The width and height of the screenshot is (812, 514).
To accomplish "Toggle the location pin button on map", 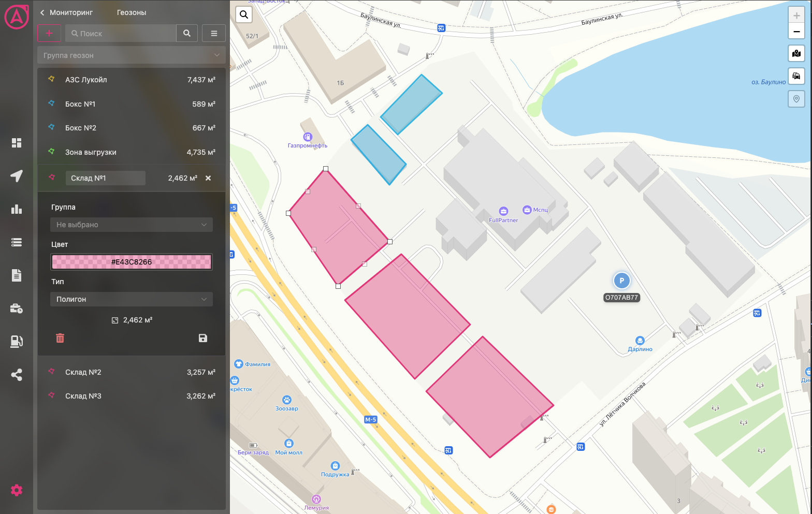I will [796, 98].
